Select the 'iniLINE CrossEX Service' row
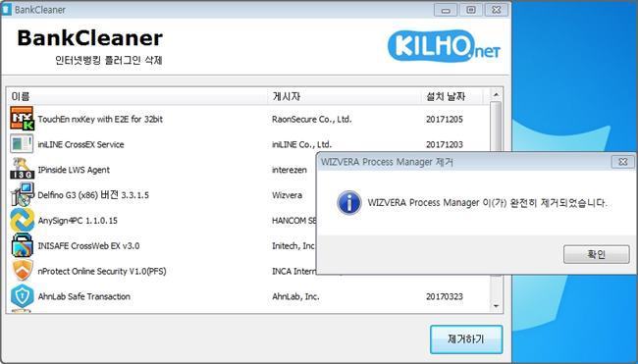Screen dimensions: 638x364 pos(248,144)
